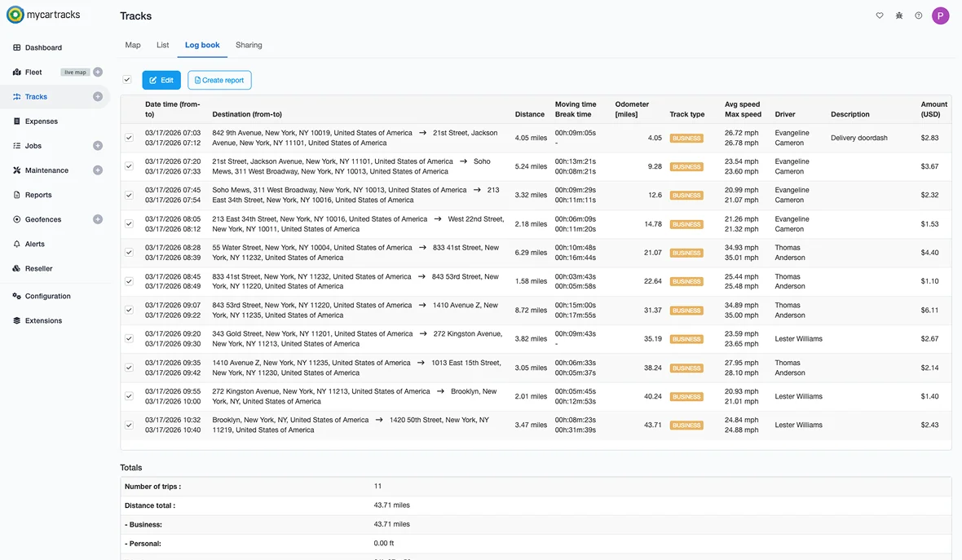Open the Sharing tab
The width and height of the screenshot is (962, 560).
pos(249,44)
